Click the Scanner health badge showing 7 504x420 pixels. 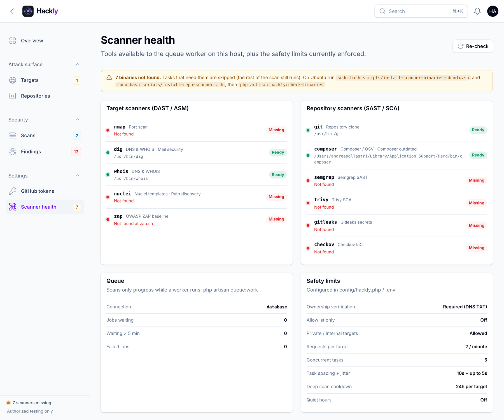pos(77,207)
